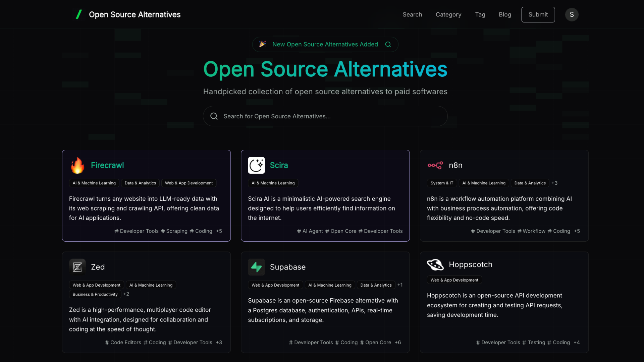644x362 pixels.
Task: Open the Hoppscotch title link
Action: pos(470,264)
